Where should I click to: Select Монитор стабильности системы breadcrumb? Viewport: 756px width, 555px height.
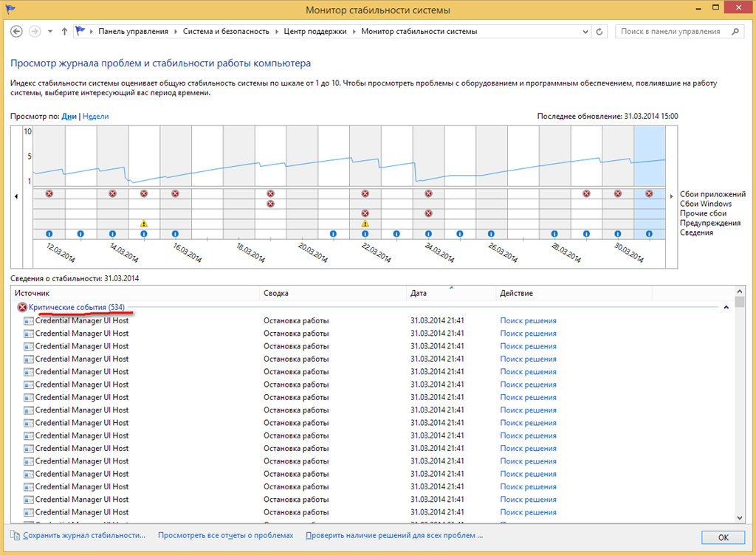pos(419,31)
